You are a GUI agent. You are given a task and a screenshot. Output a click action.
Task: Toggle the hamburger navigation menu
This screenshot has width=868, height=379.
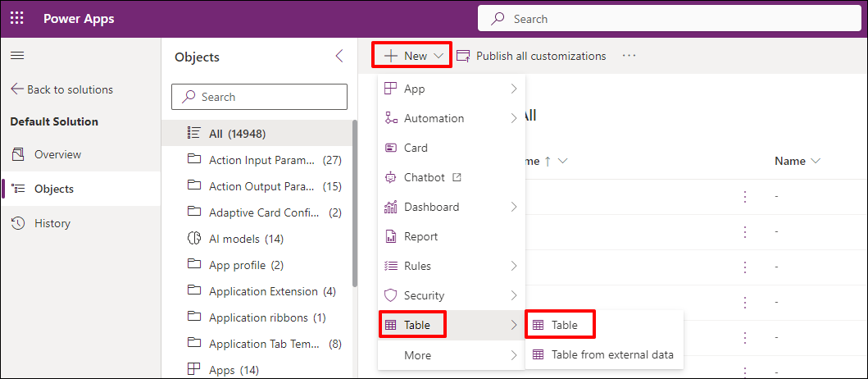coord(17,56)
